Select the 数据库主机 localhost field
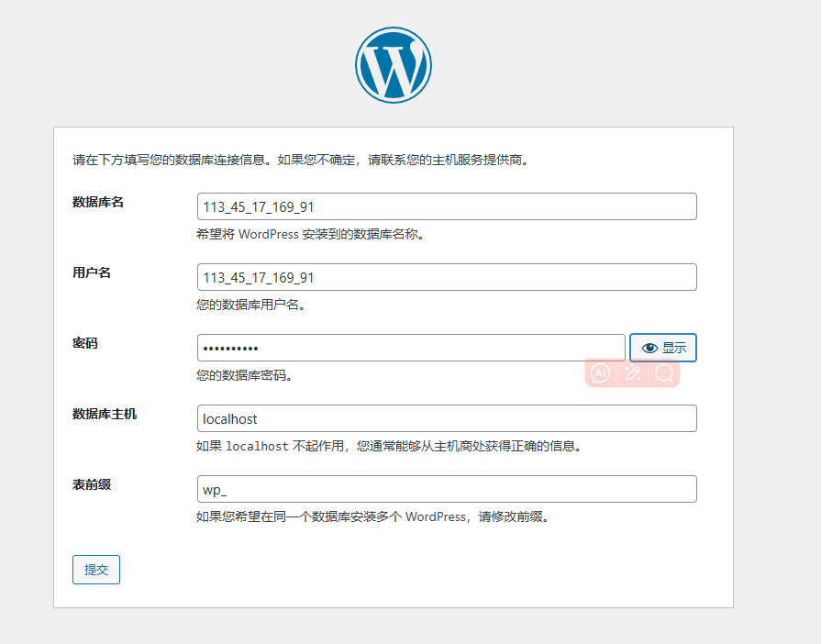821x644 pixels. (x=447, y=418)
